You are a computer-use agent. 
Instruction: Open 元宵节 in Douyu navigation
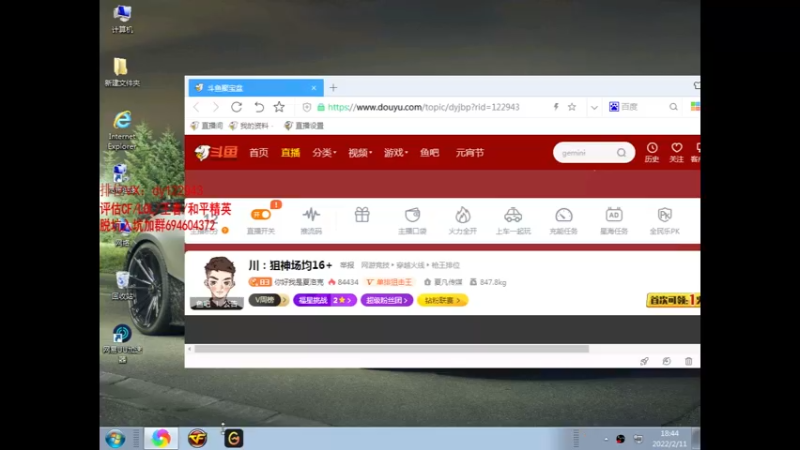pyautogui.click(x=469, y=153)
